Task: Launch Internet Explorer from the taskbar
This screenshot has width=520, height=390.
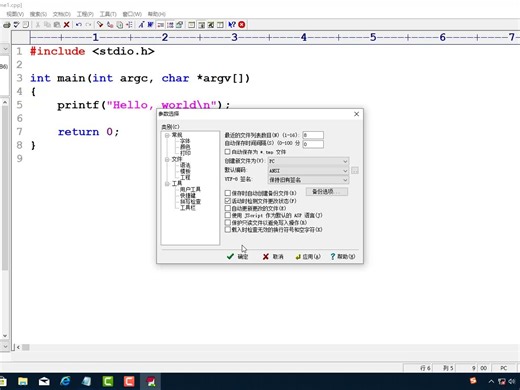Action: point(65,381)
